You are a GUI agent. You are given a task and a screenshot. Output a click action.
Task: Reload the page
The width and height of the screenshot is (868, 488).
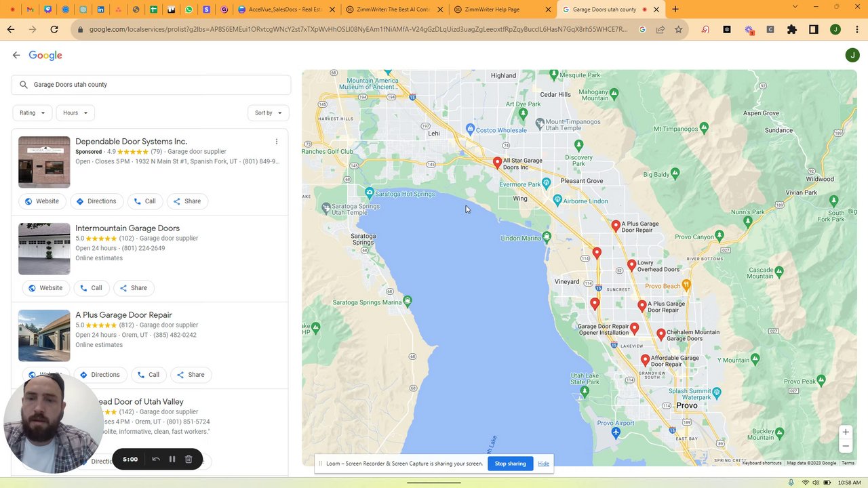(54, 30)
